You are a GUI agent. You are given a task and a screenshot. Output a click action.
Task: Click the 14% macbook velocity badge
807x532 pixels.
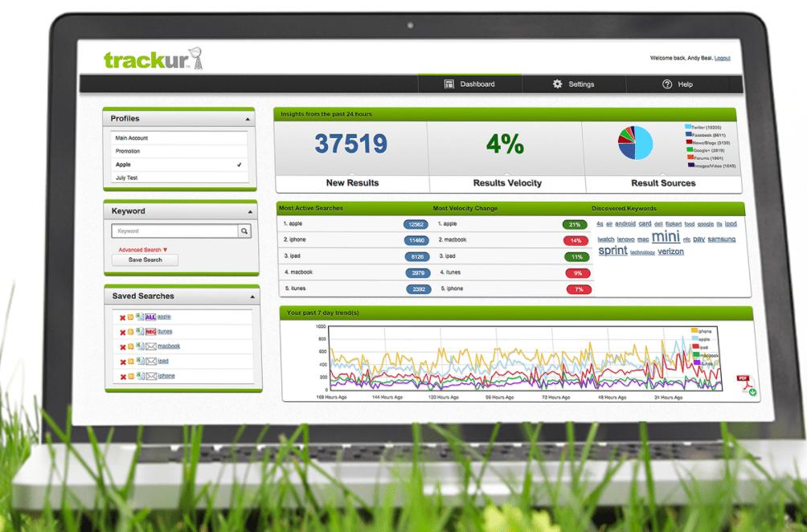576,240
